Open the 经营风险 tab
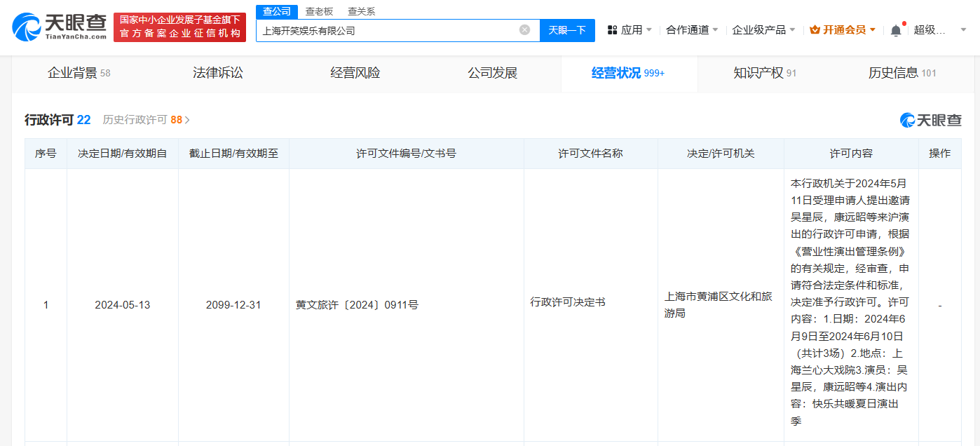The height and width of the screenshot is (446, 980). [355, 73]
